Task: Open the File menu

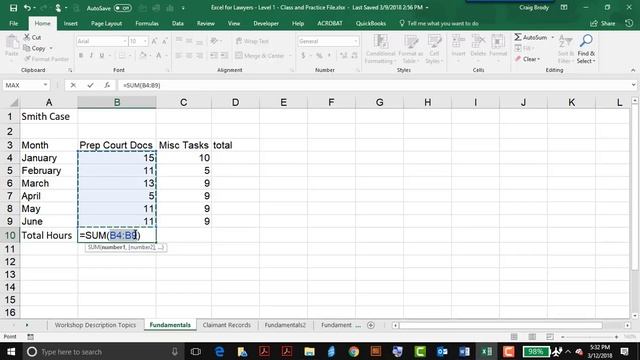Action: click(13, 23)
